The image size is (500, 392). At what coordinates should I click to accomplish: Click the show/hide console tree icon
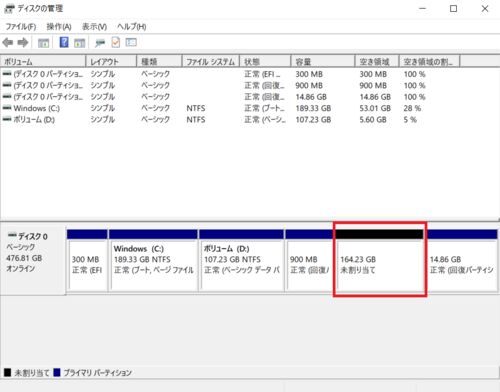click(x=43, y=43)
